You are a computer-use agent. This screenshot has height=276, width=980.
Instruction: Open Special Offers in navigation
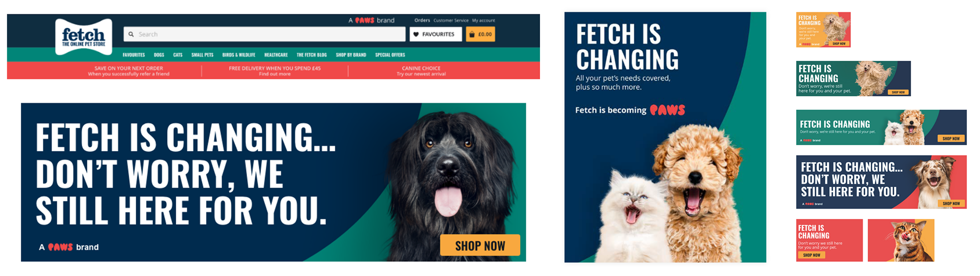(x=390, y=55)
